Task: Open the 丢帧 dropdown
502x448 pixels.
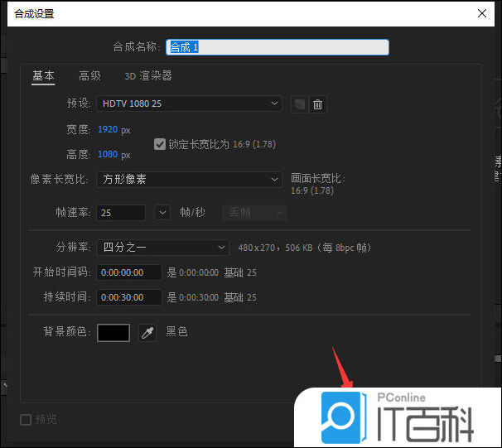Action: 255,213
